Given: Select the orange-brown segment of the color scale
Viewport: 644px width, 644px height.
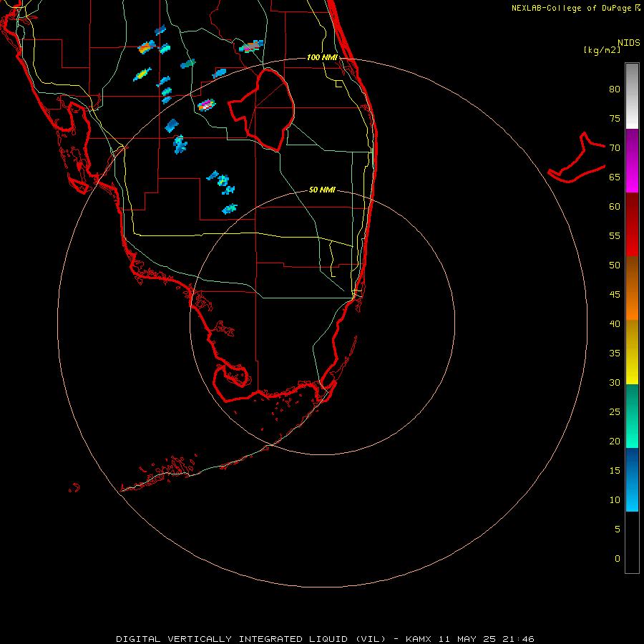Looking at the screenshot, I should pyautogui.click(x=632, y=288).
